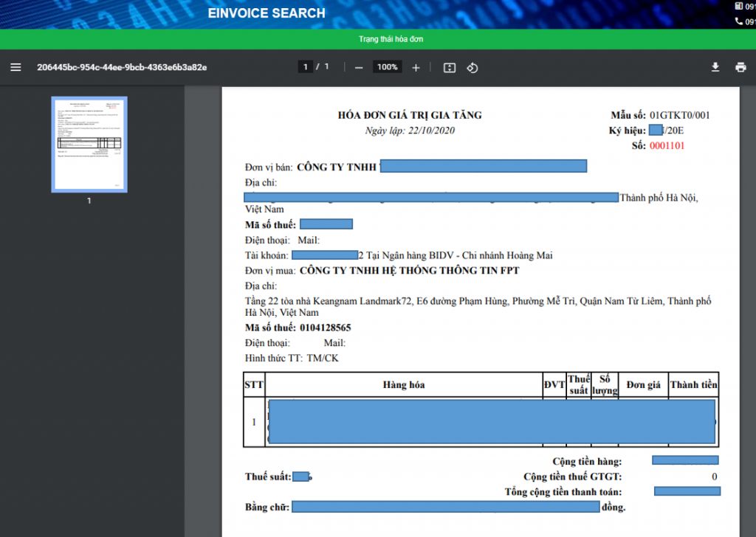Click the Thành tiền column header

[x=693, y=385]
